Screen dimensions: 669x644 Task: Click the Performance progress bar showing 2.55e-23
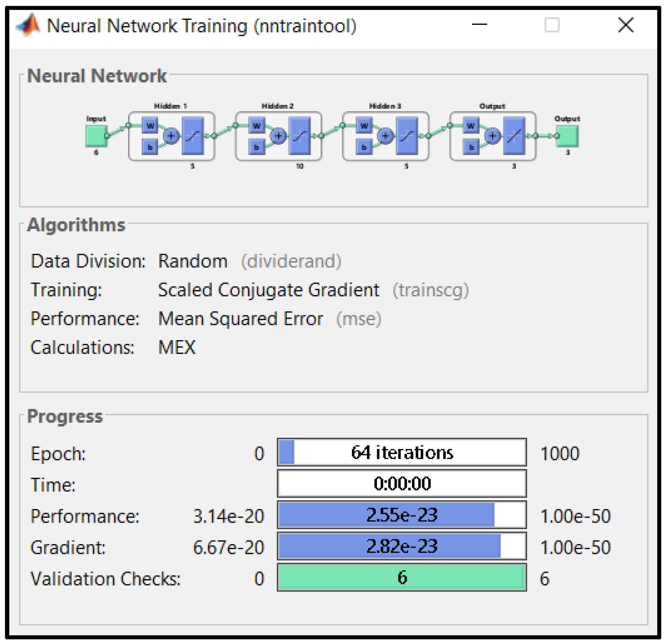(402, 515)
